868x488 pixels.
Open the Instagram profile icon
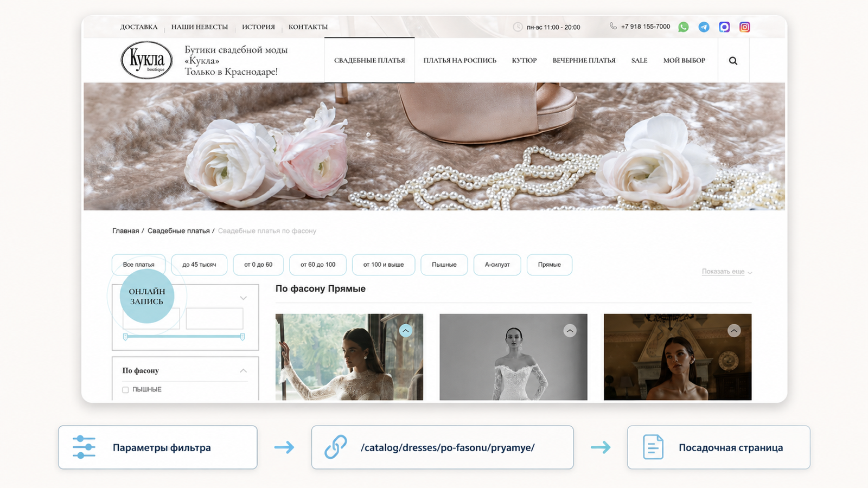click(745, 27)
